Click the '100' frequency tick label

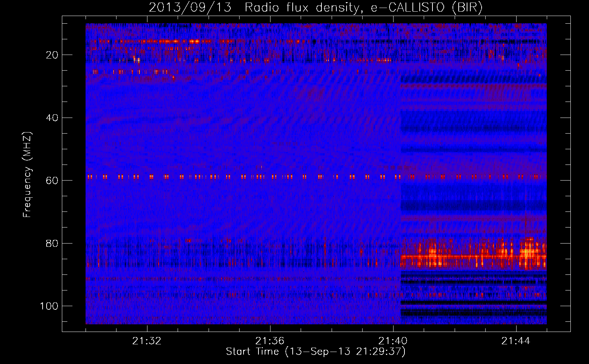pos(50,306)
